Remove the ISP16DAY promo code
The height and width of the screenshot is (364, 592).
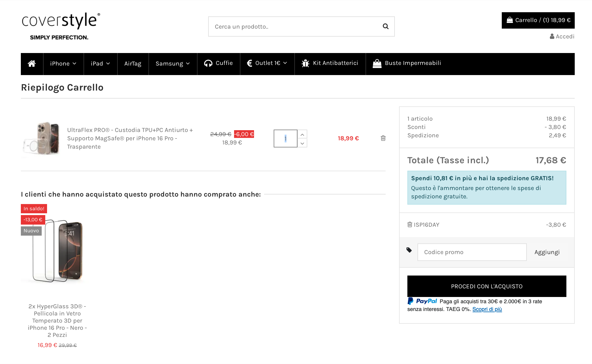coord(410,225)
